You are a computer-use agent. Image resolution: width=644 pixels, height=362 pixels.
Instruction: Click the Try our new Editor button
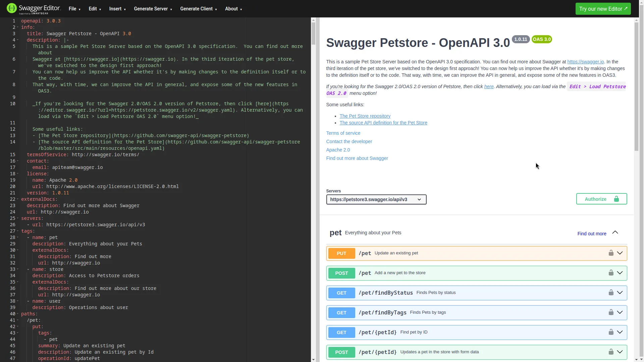(603, 9)
